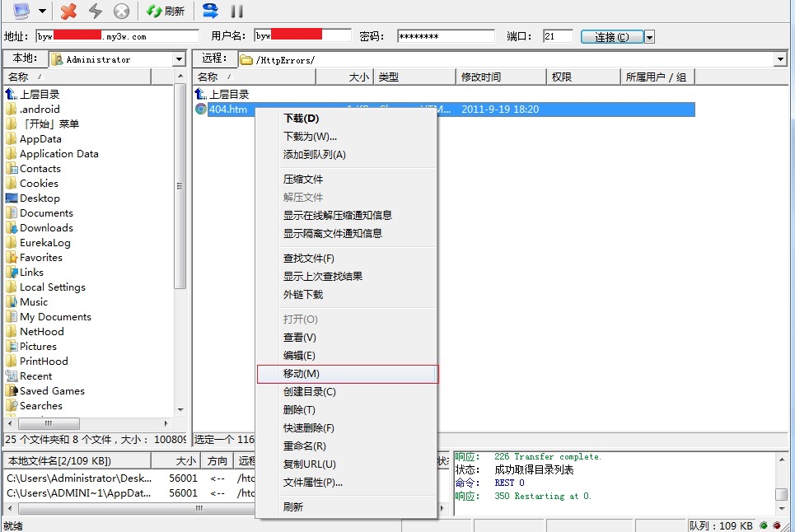Click the gray circle abort icon
This screenshot has height=532, width=795.
(x=121, y=11)
